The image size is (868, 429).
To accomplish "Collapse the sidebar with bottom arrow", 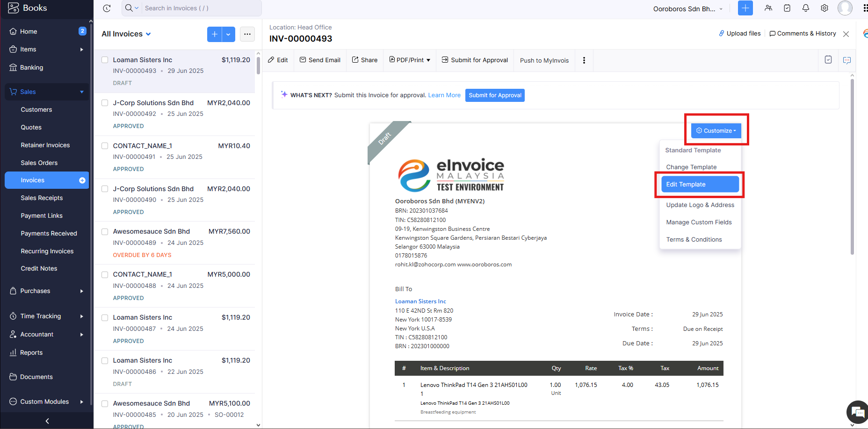I will [47, 421].
